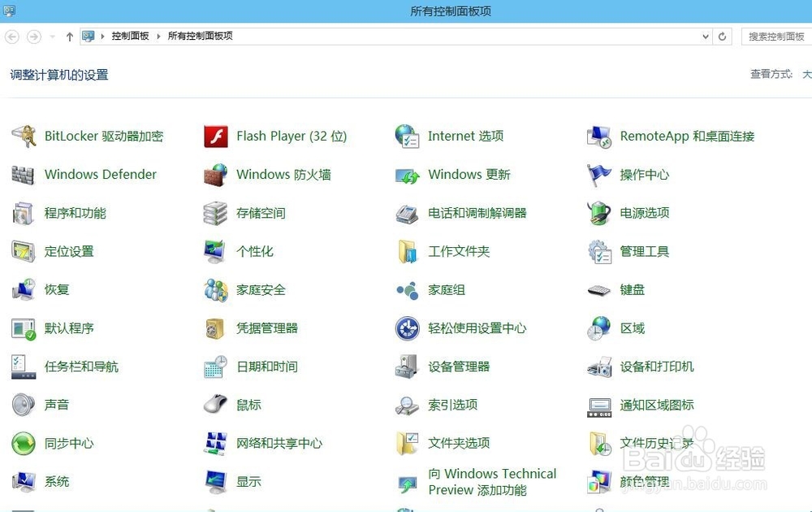812x512 pixels.
Task: Open the 任务栏和导航 icon
Action: pyautogui.click(x=24, y=367)
